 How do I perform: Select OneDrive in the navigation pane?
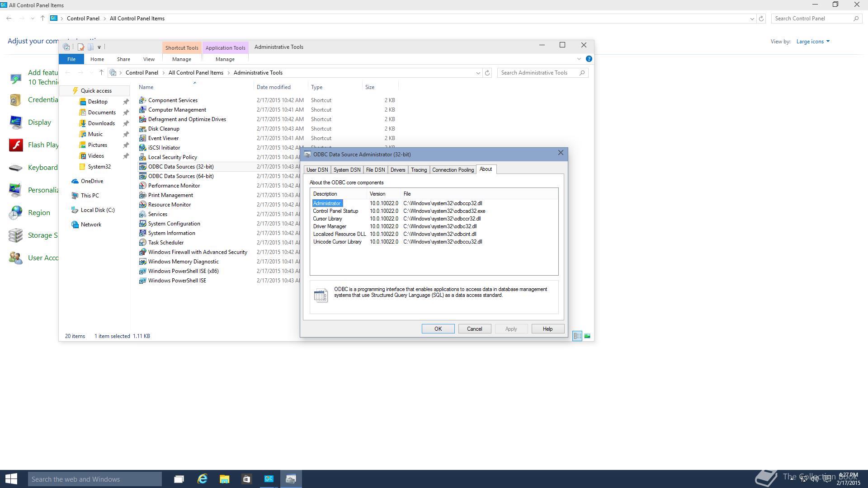pyautogui.click(x=92, y=181)
